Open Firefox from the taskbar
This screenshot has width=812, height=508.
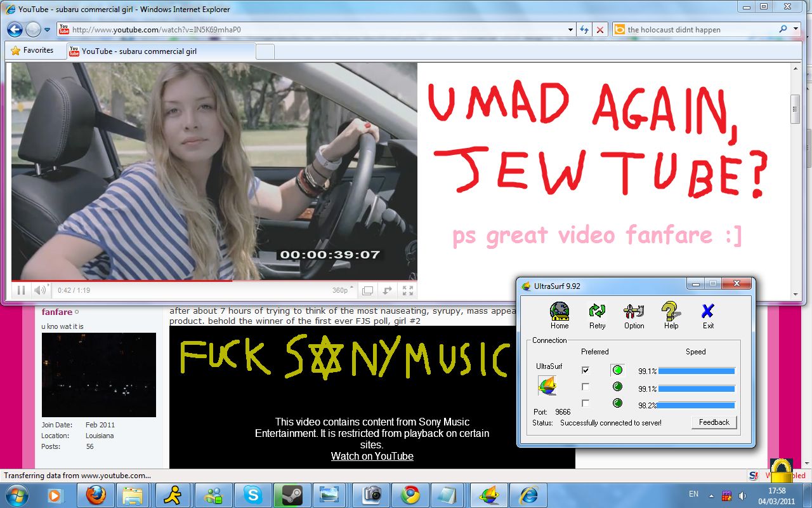95,495
